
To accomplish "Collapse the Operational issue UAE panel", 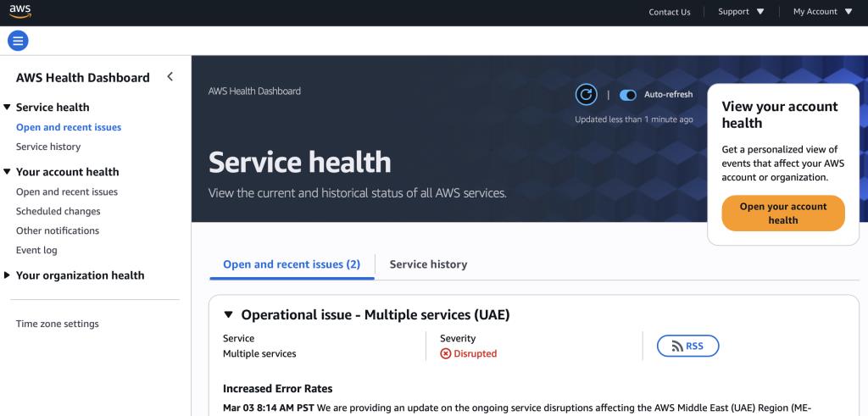I will pos(228,315).
